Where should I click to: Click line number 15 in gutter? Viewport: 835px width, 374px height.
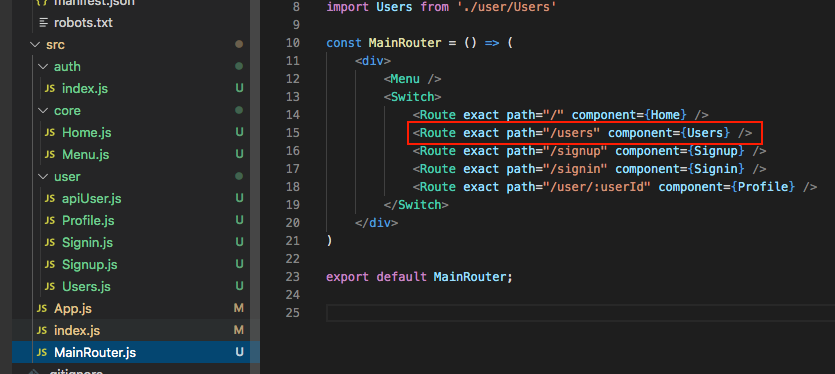(292, 133)
